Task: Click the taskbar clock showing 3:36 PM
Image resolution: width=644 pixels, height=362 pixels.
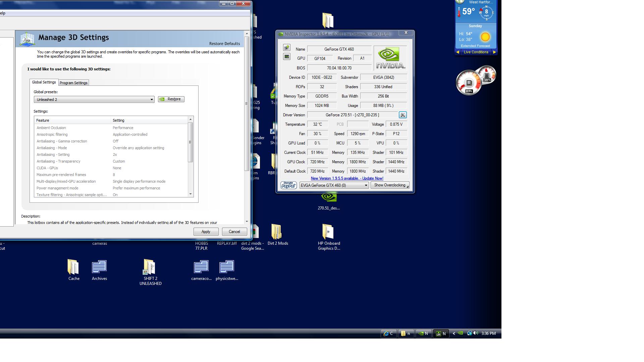Action: click(x=488, y=334)
